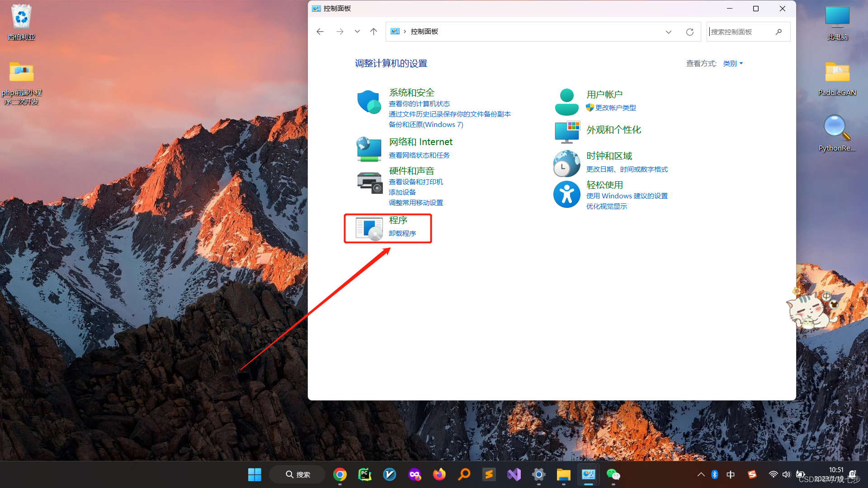
Task: Click 备份和还原(Windows 7) link
Action: tap(426, 125)
